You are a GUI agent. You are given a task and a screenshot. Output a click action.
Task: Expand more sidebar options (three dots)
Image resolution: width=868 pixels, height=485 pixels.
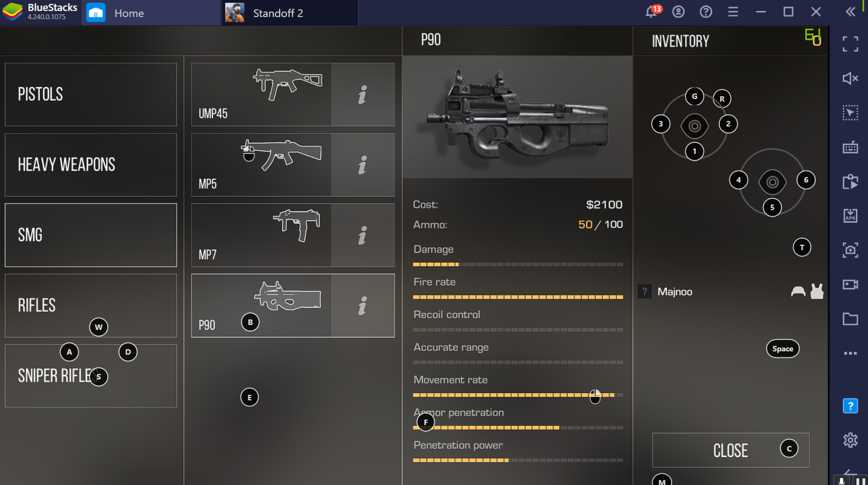point(850,354)
